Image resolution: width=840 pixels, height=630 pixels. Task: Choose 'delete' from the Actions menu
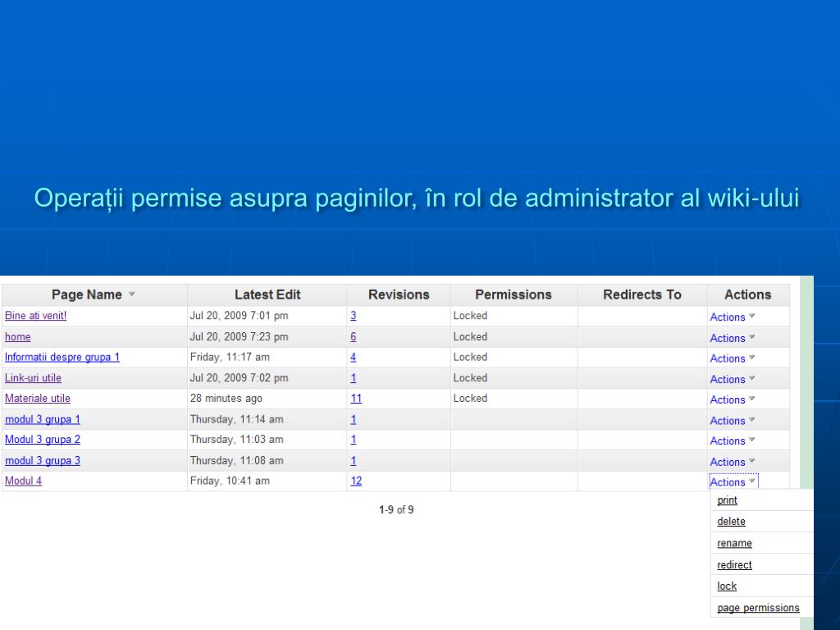pyautogui.click(x=731, y=522)
